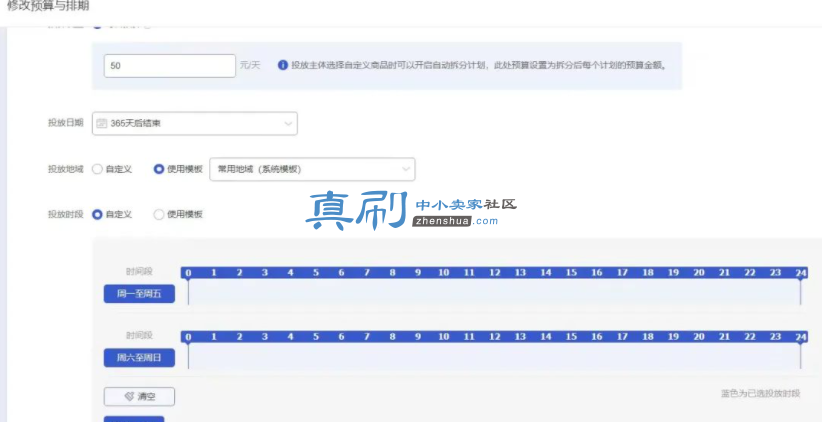Image resolution: width=822 pixels, height=422 pixels.
Task: Select 使用模板 radio for 投放时段
Action: (159, 214)
